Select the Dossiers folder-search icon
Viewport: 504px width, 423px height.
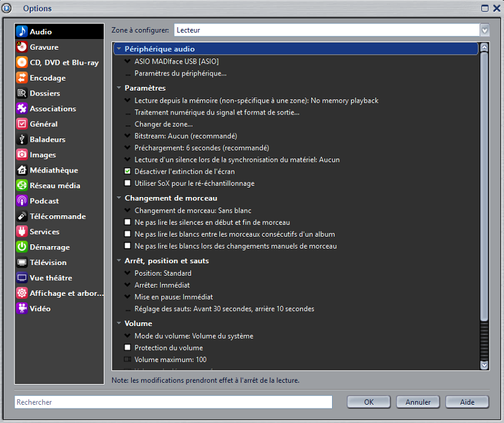coord(22,93)
